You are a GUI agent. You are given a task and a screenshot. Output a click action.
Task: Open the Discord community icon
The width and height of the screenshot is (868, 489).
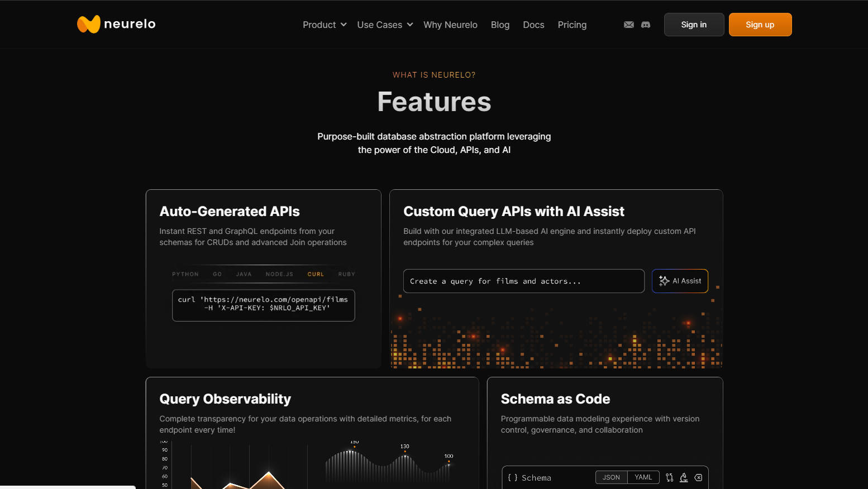[646, 25]
